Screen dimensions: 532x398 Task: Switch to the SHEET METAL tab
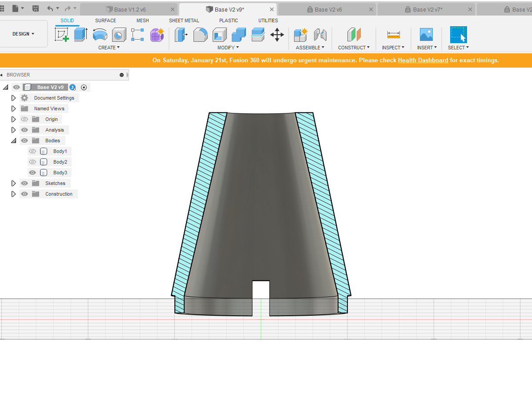[x=184, y=20]
